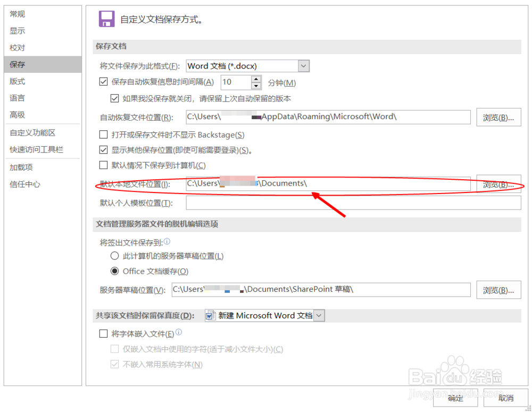Viewport: 532px width, 412px height.
Task: Open the 显示 settings category
Action: (x=43, y=31)
